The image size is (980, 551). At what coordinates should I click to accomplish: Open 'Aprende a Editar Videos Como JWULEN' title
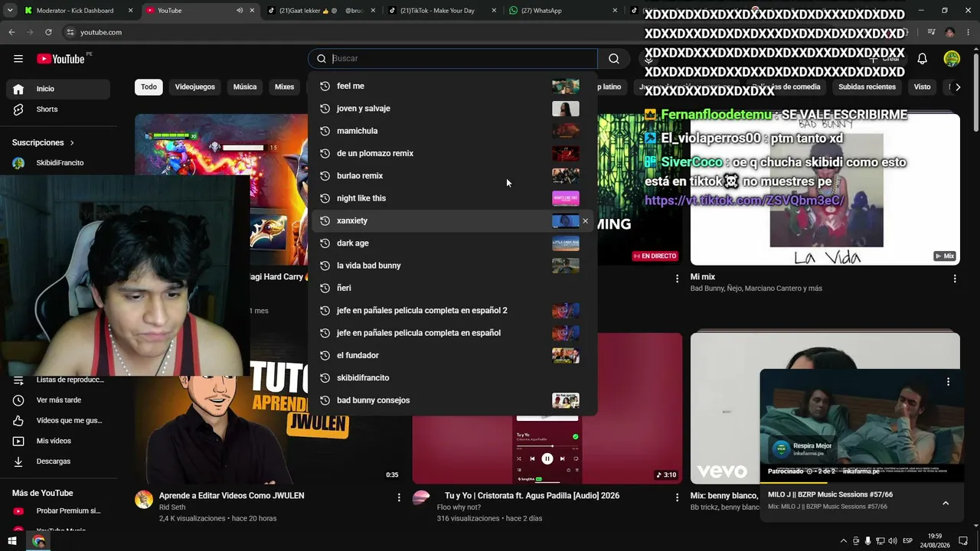click(x=232, y=496)
